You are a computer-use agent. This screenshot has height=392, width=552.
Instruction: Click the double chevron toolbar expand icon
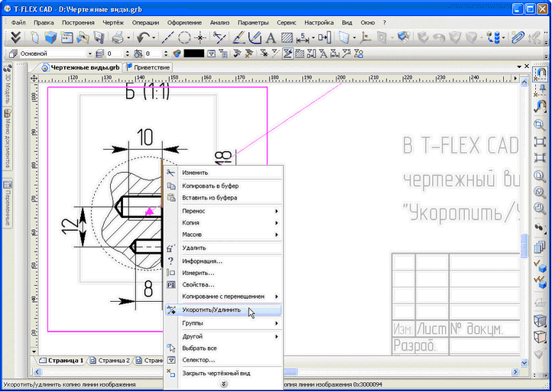point(15,37)
